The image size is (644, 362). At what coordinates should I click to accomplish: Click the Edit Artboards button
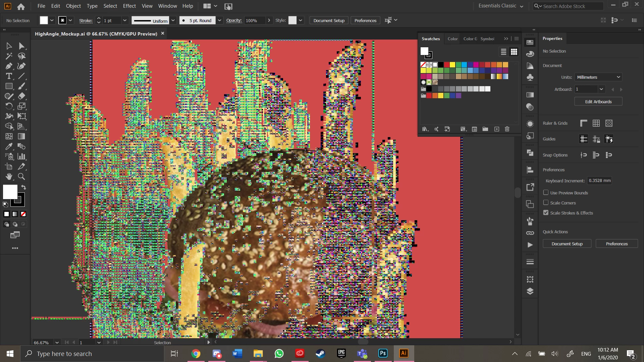coord(598,102)
